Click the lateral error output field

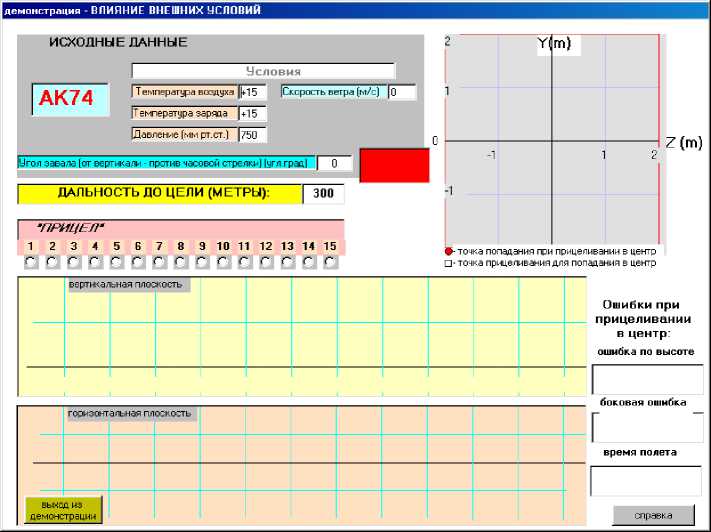tap(646, 427)
